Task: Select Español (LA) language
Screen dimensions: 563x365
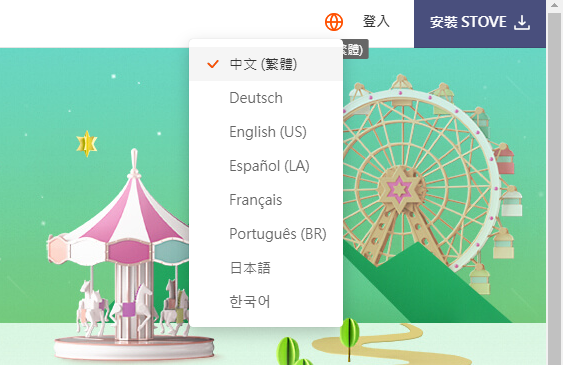Action: 266,166
